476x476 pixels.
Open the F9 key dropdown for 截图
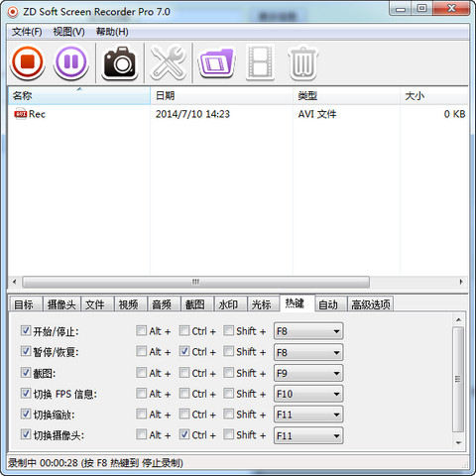click(308, 373)
